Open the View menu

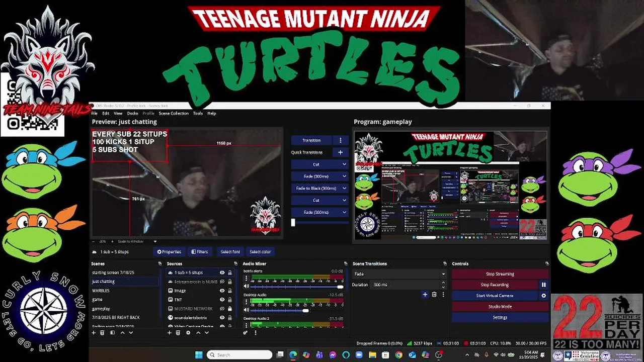click(118, 113)
